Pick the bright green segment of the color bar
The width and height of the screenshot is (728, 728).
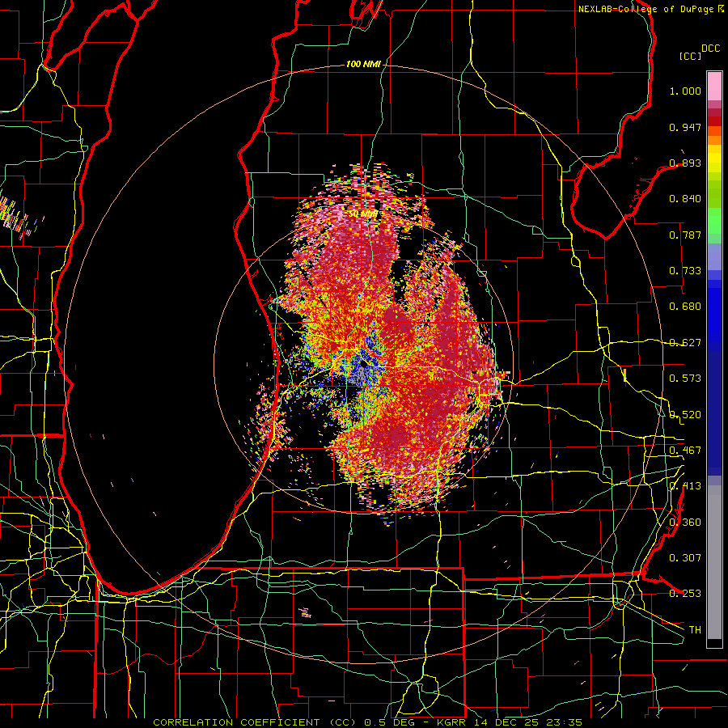(x=714, y=220)
